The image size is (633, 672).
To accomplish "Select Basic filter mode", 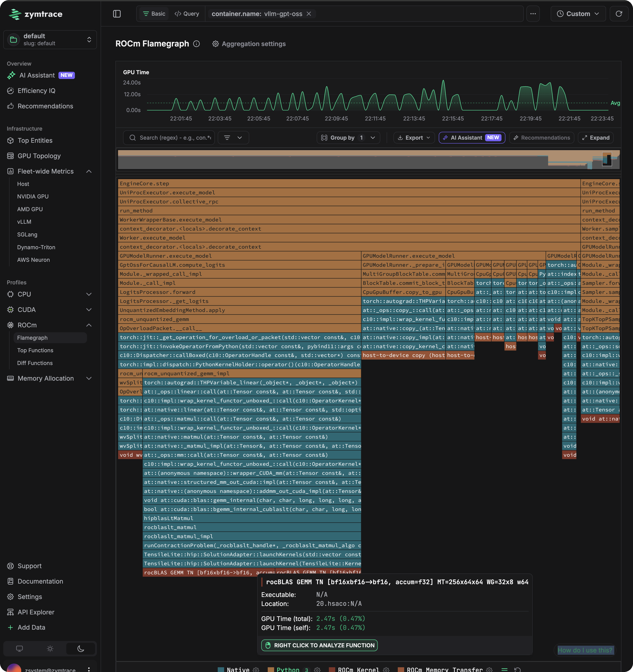I will (x=154, y=14).
